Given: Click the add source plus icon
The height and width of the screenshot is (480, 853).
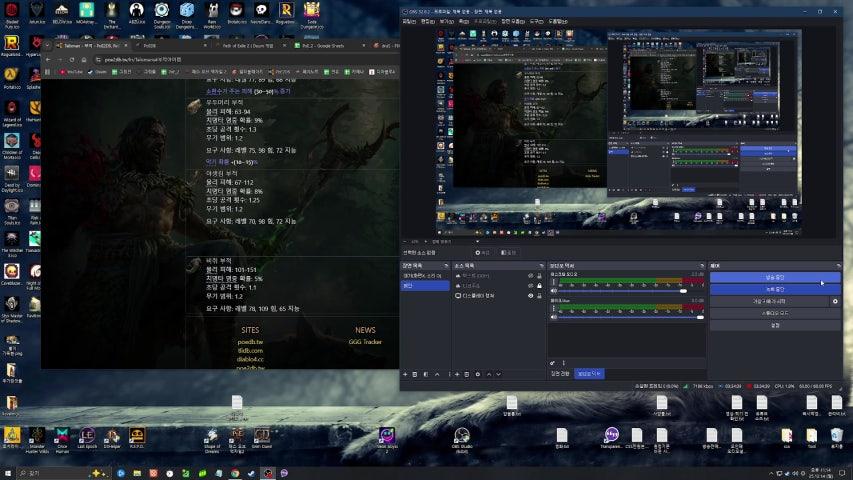Looking at the screenshot, I should click(457, 374).
